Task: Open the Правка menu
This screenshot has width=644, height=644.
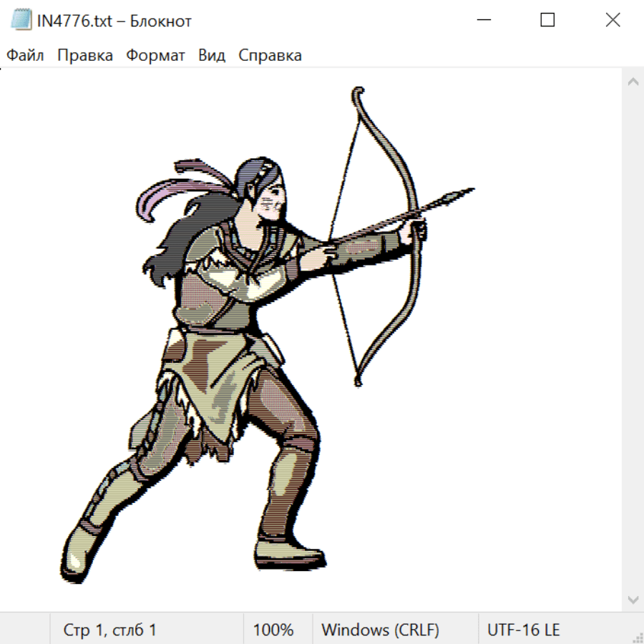Action: [85, 56]
